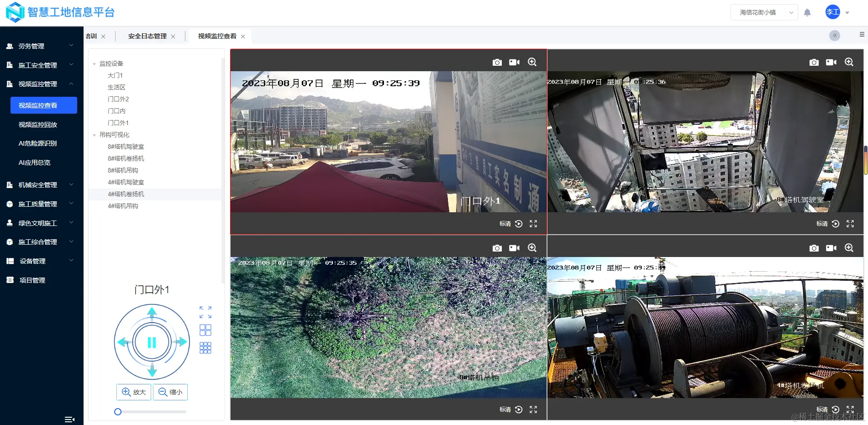Toggle 标清 quality on 8#塔机驾驶室 feed
Image resolution: width=868 pixels, height=425 pixels.
pyautogui.click(x=822, y=224)
